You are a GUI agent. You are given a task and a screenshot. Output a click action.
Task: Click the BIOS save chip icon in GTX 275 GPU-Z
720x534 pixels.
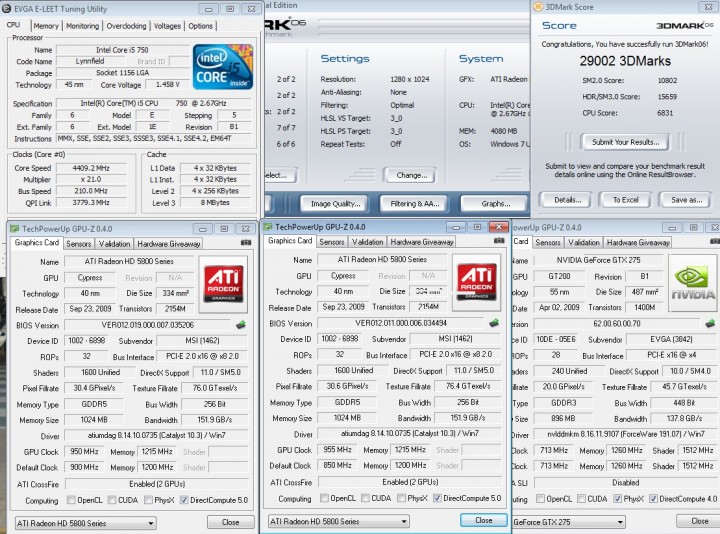pyautogui.click(x=710, y=324)
